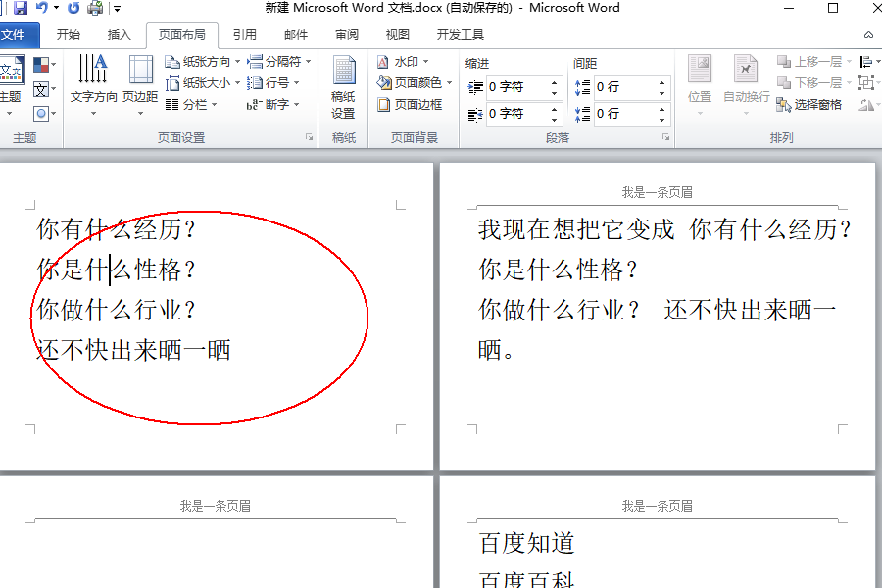This screenshot has width=882, height=588.
Task: Click the spacing after value field
Action: pos(624,114)
